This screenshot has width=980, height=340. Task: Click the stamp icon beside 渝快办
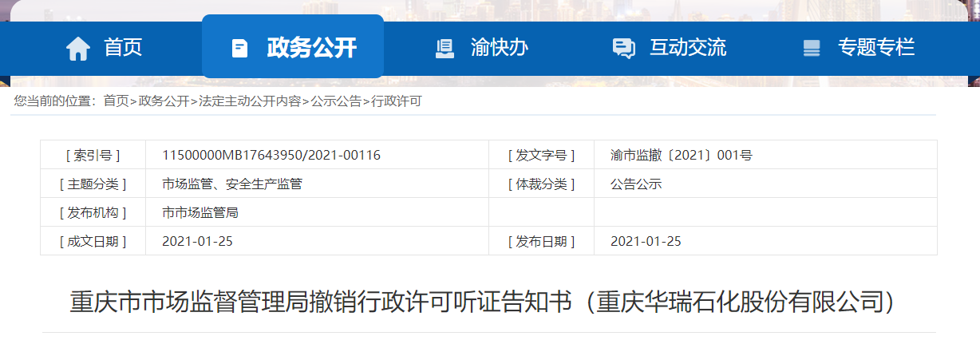pyautogui.click(x=445, y=49)
